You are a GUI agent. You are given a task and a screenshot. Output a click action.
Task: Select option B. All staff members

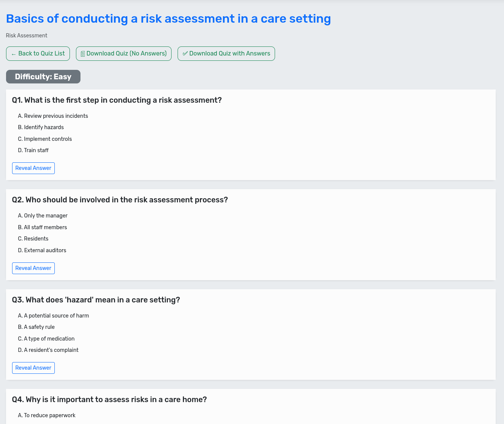click(42, 227)
